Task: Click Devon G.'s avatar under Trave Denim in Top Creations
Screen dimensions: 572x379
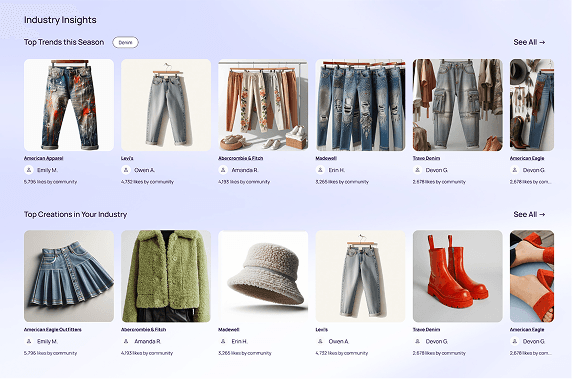Action: pos(417,341)
